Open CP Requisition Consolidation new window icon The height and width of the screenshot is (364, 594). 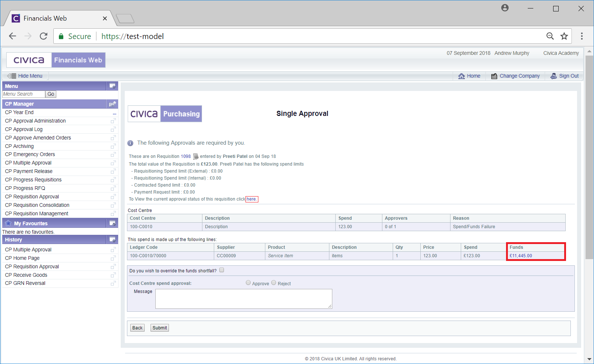[x=113, y=205]
